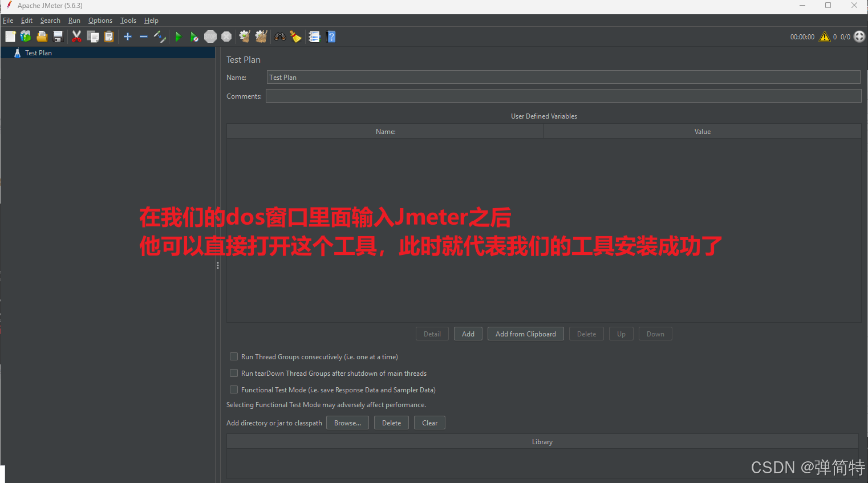Image resolution: width=868 pixels, height=483 pixels.
Task: Open the Options menu
Action: point(100,21)
